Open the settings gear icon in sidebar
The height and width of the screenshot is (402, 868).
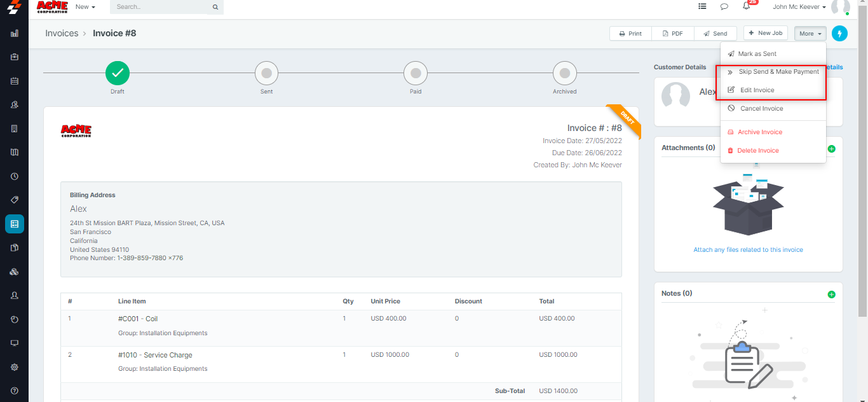click(x=14, y=367)
